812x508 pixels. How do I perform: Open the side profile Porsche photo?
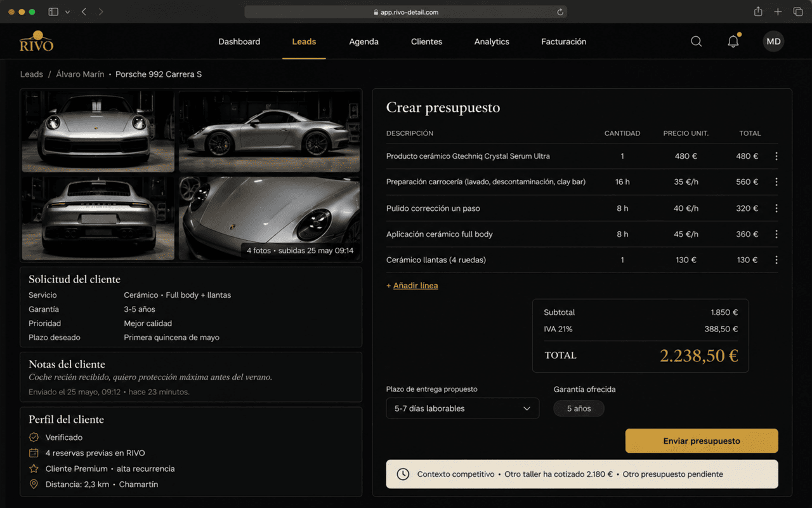pos(269,131)
